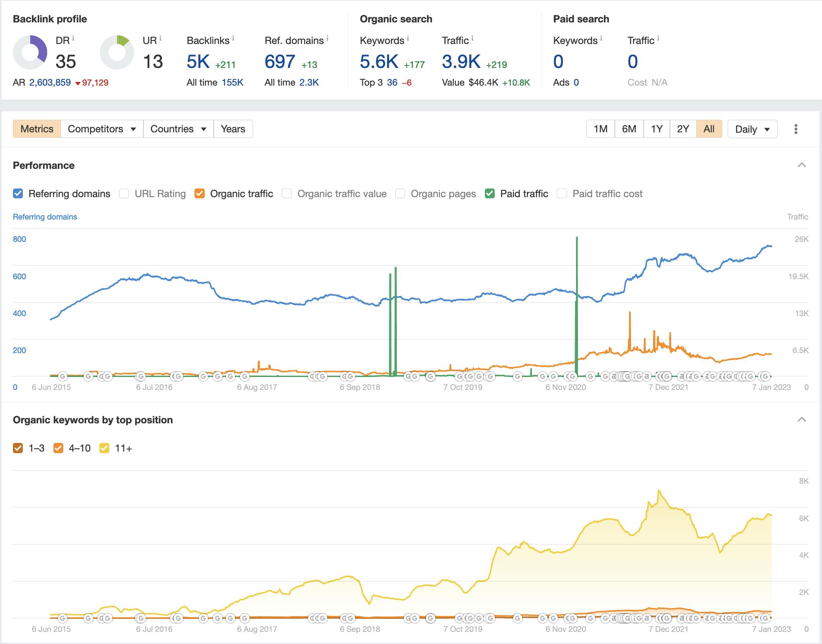Open the 3.9K organic traffic link
This screenshot has height=644, width=822.
pos(461,62)
